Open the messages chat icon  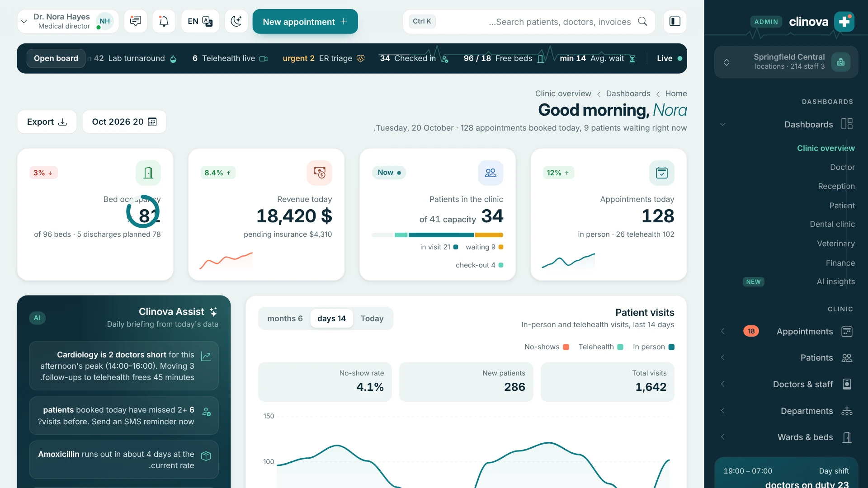pyautogui.click(x=135, y=21)
